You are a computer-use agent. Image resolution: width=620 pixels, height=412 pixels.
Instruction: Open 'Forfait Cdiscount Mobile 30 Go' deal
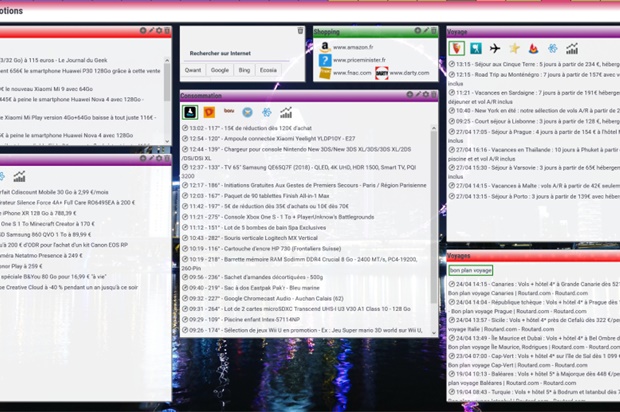tap(54, 192)
